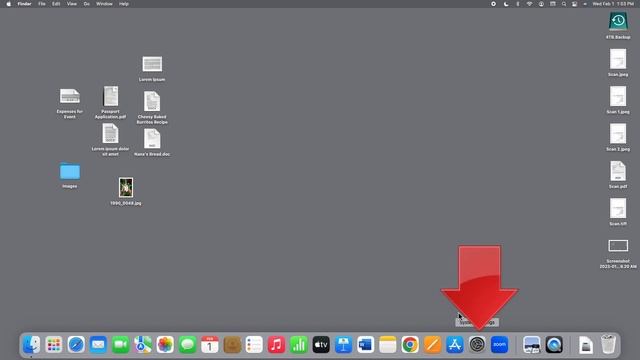Open the Mail app in the Dock

[98, 345]
